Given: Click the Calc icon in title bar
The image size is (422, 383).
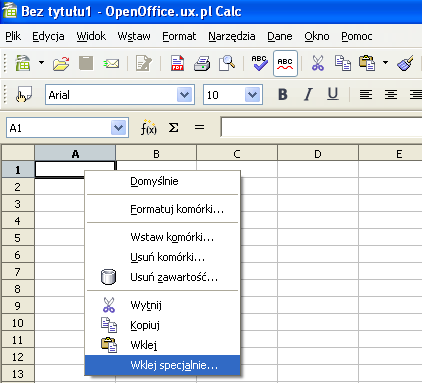Looking at the screenshot, I should [9, 10].
